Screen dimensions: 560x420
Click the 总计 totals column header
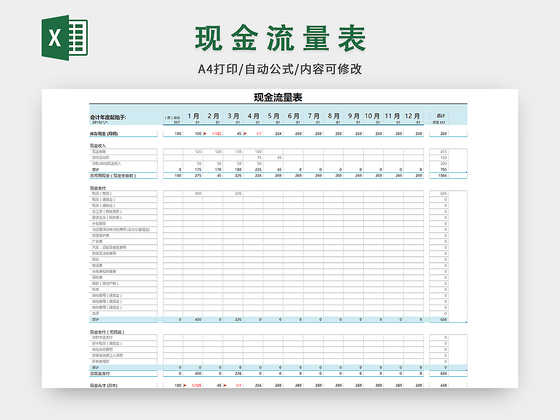click(x=441, y=116)
